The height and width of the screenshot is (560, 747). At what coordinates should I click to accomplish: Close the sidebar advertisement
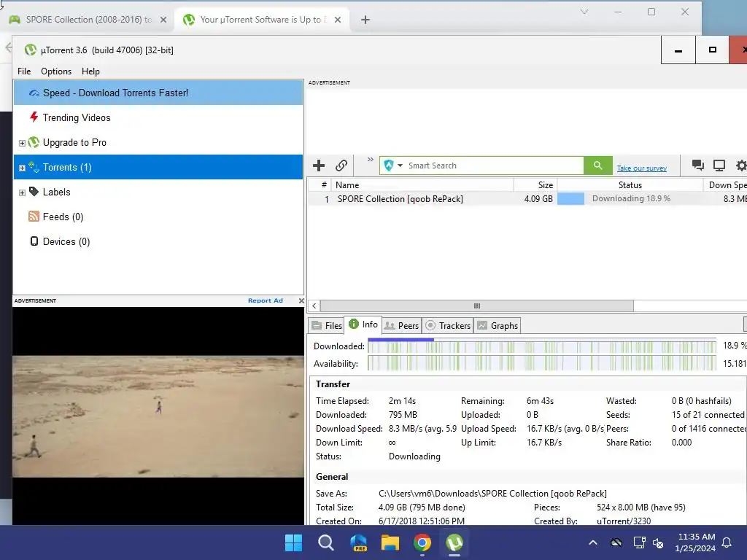[301, 300]
